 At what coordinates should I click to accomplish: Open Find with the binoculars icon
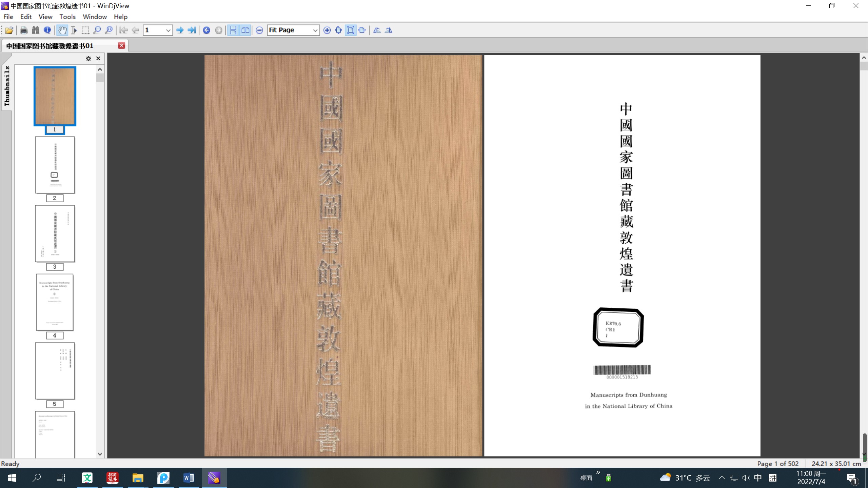point(36,30)
